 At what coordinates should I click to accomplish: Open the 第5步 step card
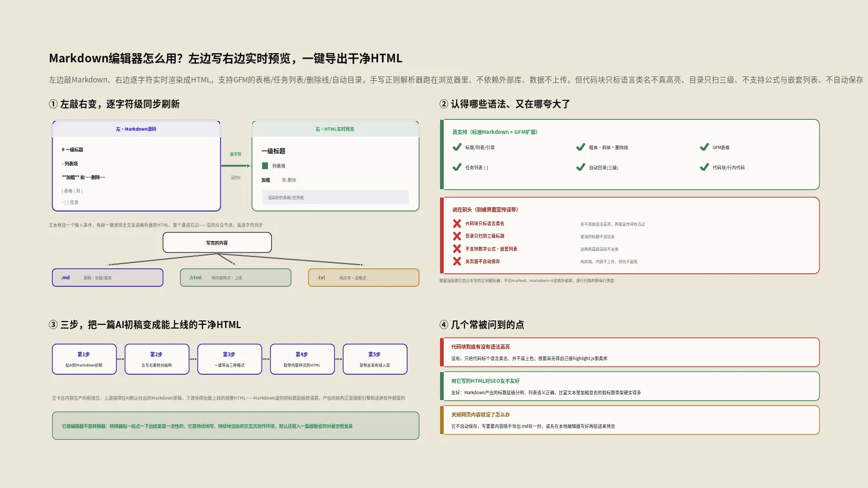pyautogui.click(x=375, y=359)
